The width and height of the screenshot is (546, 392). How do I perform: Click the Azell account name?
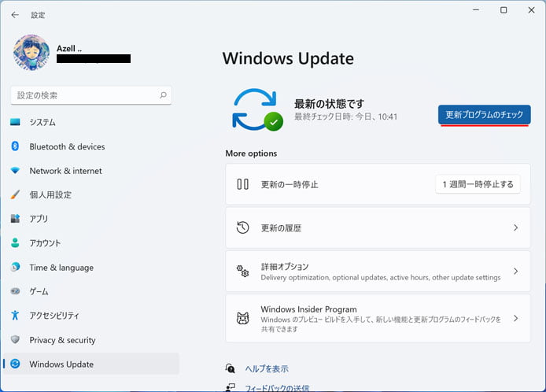coord(69,49)
